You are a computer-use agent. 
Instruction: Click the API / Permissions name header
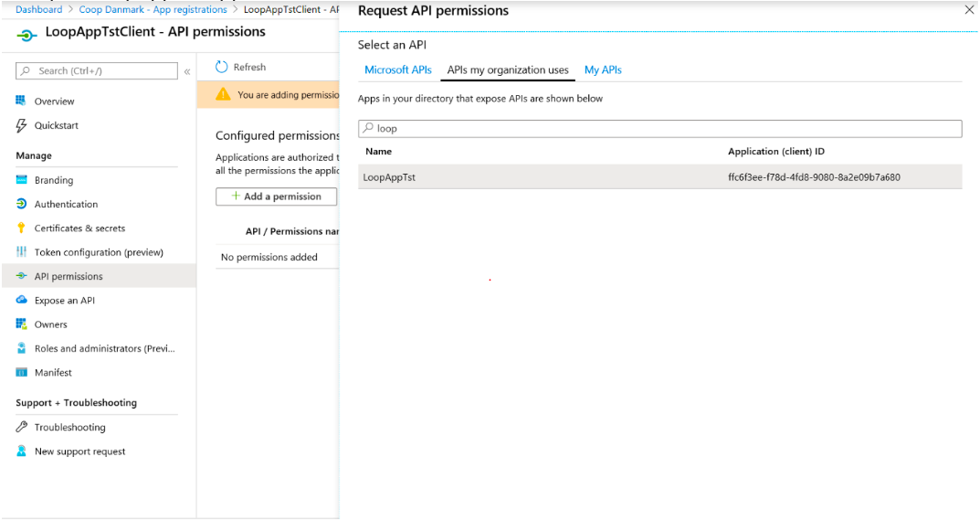(x=292, y=231)
